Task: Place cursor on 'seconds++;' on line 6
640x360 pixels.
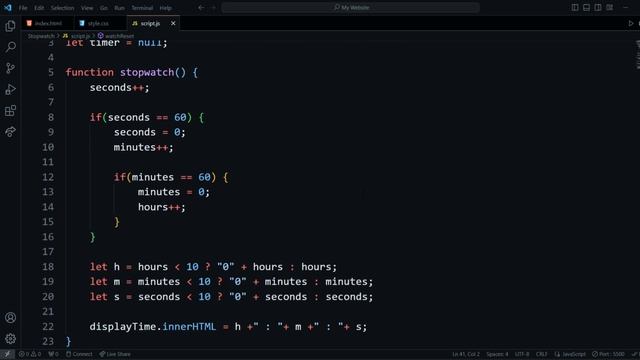Action: 120,87
